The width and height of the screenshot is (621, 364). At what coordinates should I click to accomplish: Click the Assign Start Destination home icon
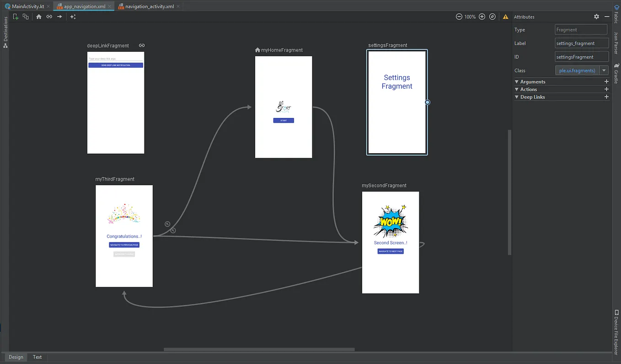tap(38, 16)
